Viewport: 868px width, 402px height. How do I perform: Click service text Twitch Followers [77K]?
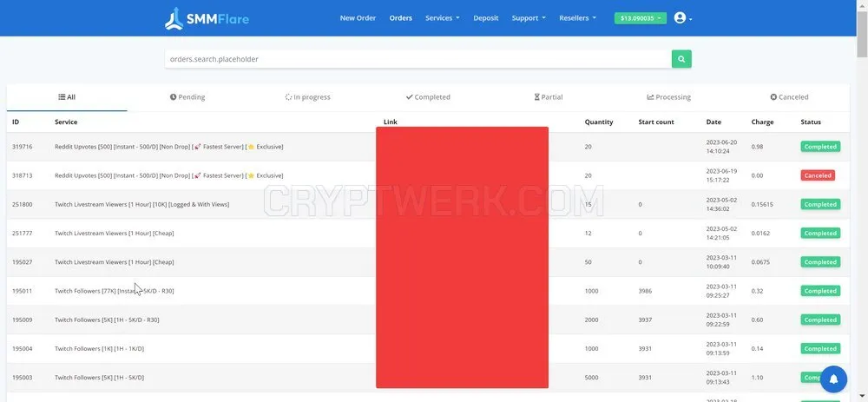coord(114,291)
